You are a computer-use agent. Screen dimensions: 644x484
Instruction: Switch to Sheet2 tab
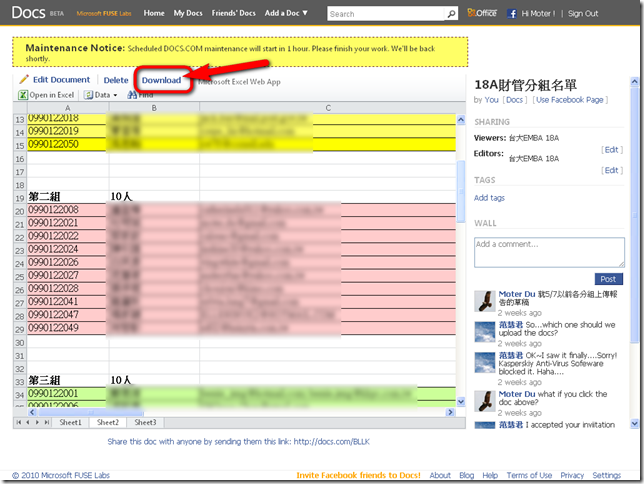(x=108, y=422)
